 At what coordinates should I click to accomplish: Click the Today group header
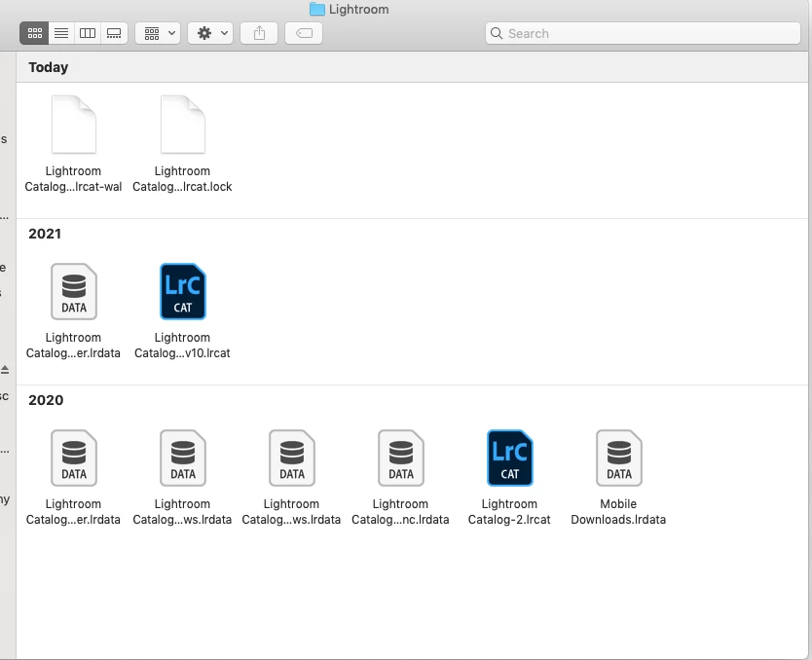coord(48,67)
